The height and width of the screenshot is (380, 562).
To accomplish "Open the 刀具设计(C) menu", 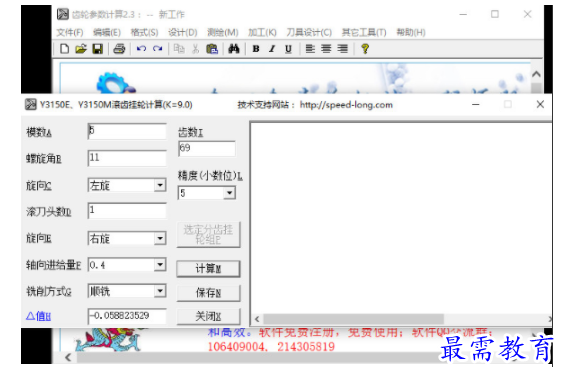I will pyautogui.click(x=309, y=32).
